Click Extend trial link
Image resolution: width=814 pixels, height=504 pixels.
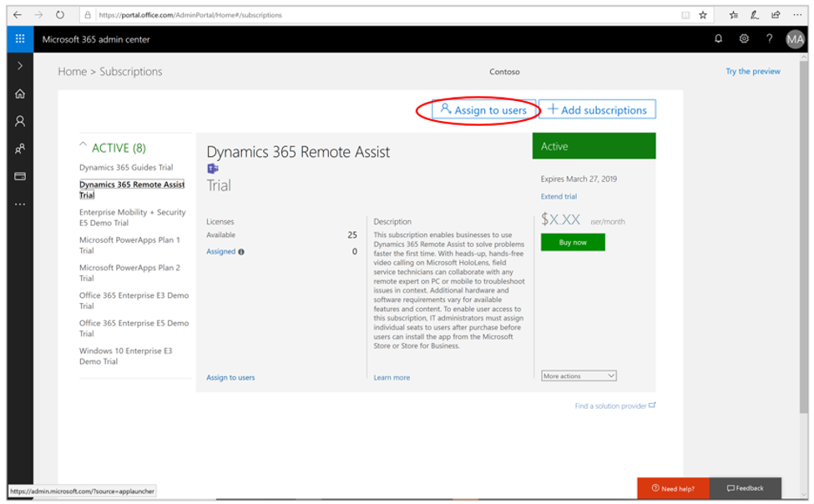pyautogui.click(x=559, y=196)
